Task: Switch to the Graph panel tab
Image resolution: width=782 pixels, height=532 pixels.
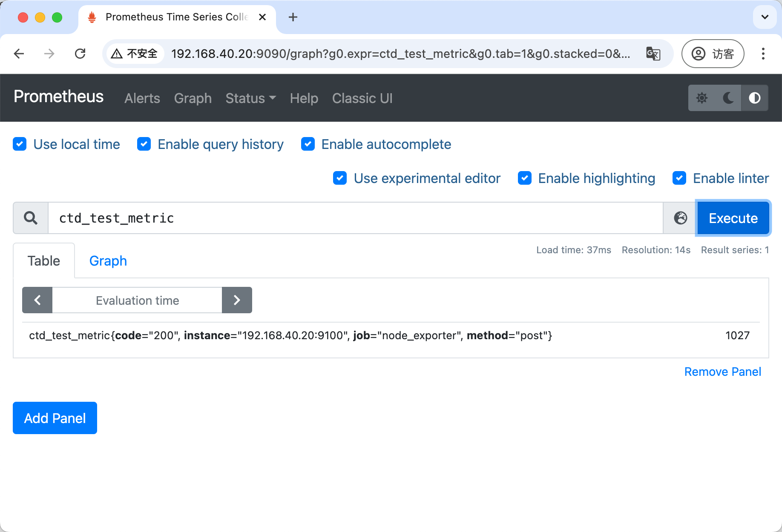Action: pyautogui.click(x=108, y=261)
